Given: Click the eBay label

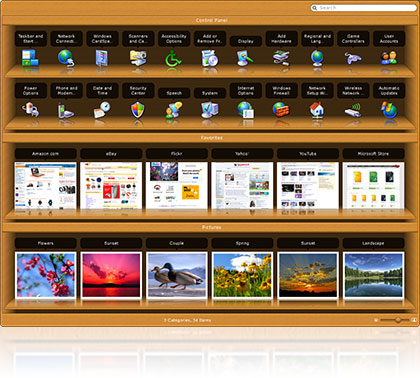Looking at the screenshot, I should pos(111,154).
